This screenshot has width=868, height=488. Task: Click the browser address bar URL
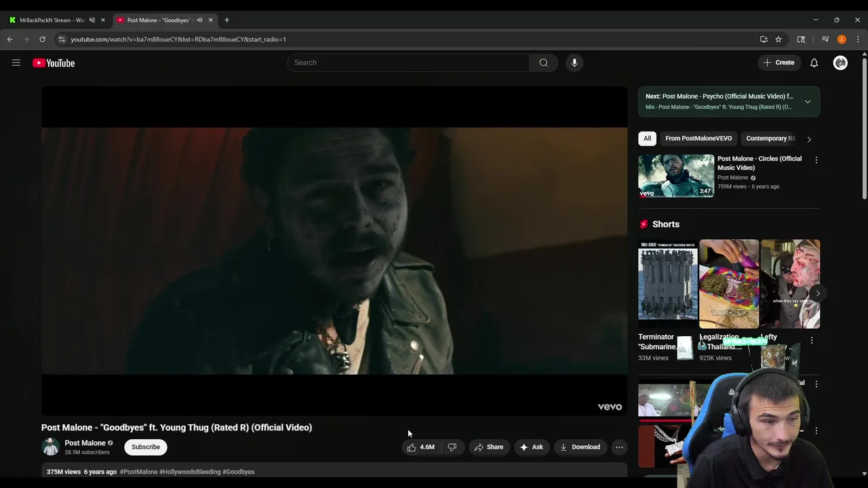[178, 39]
